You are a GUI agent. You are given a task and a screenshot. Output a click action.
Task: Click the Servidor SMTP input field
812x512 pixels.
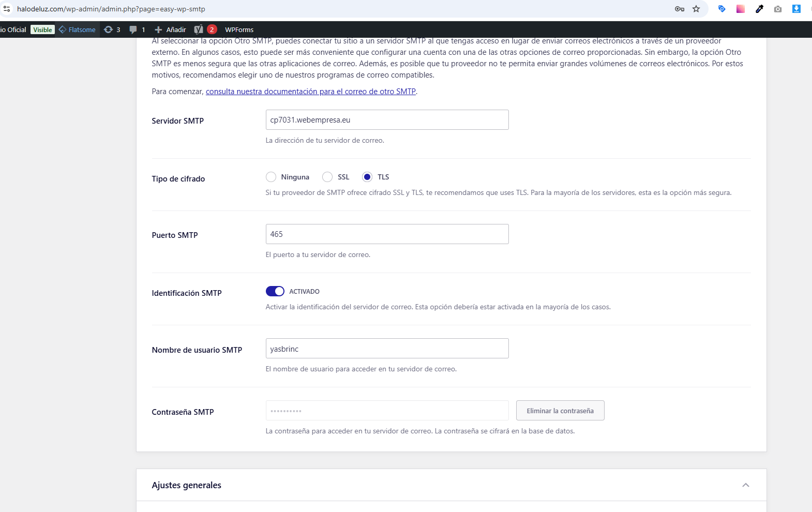point(387,120)
